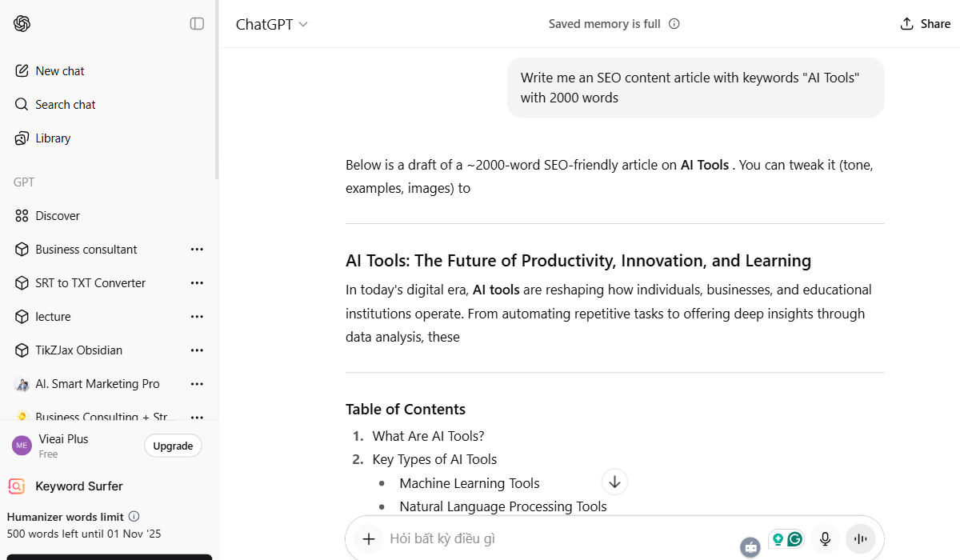Start voice mode with waveform button

[x=861, y=539]
